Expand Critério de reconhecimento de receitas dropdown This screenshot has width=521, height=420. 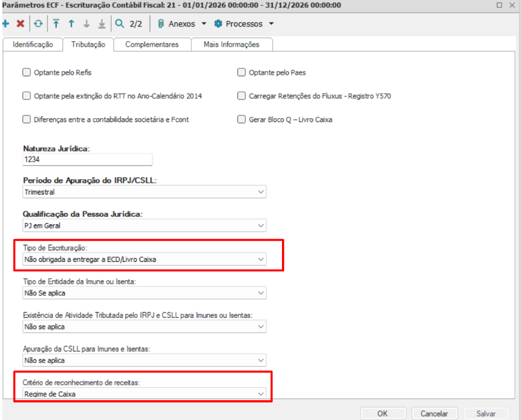click(x=145, y=393)
